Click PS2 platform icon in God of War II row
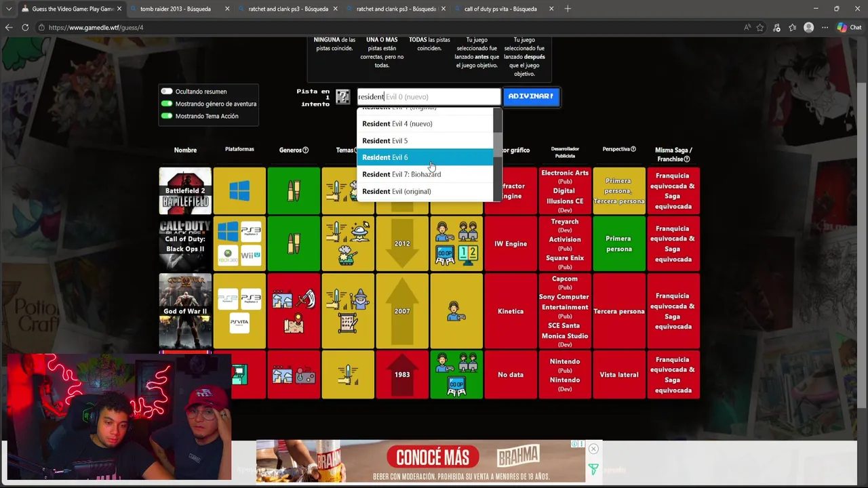Image resolution: width=868 pixels, height=488 pixels. (x=228, y=299)
